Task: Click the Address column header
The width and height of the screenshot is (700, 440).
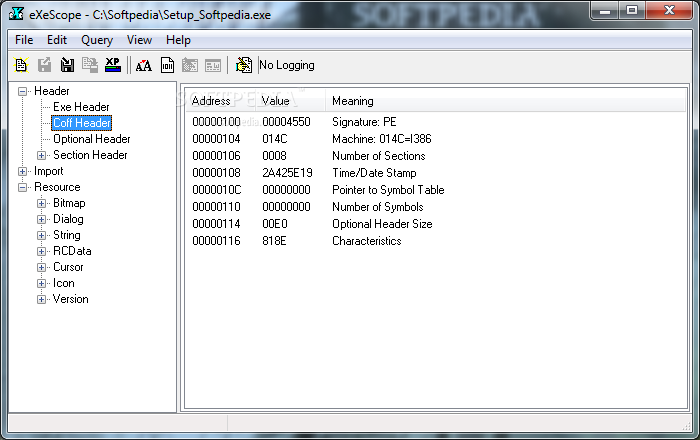Action: (x=221, y=101)
